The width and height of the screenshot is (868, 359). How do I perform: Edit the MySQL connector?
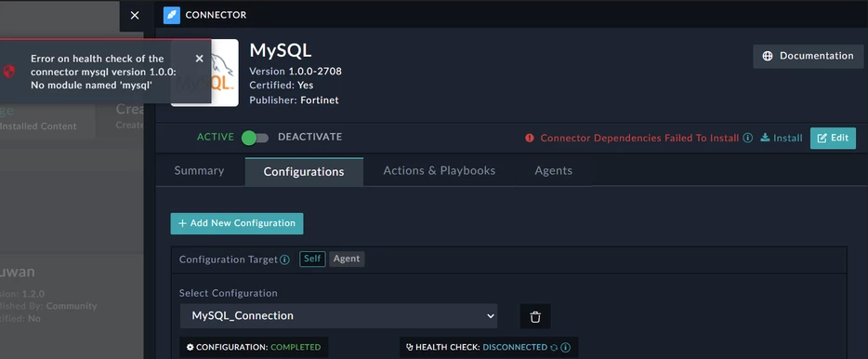click(833, 138)
